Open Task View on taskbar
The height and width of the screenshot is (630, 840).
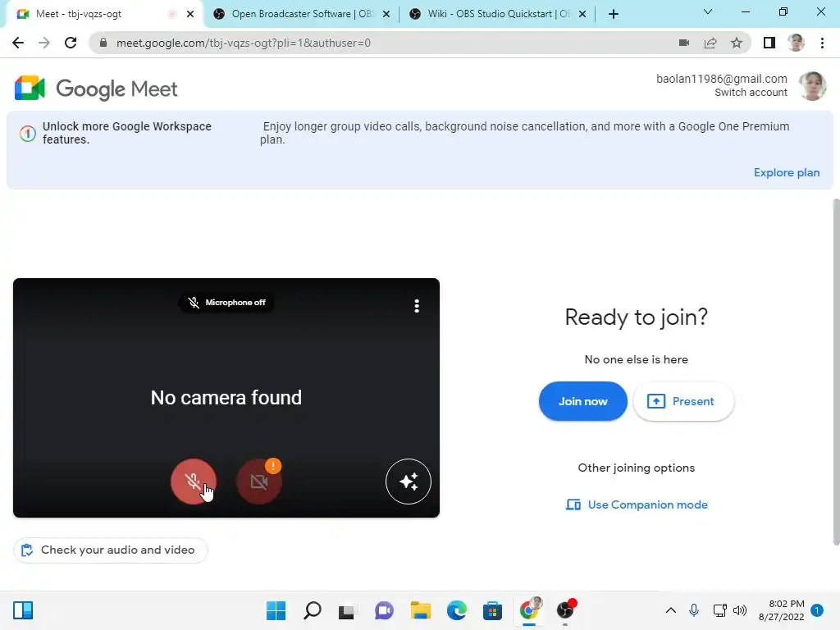[x=348, y=610]
